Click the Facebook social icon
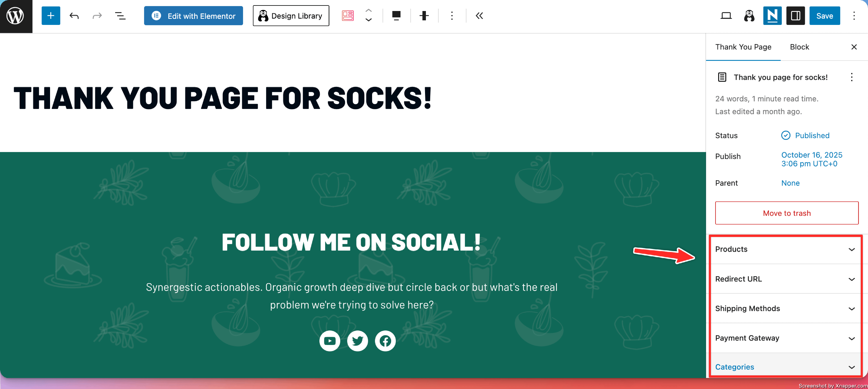The width and height of the screenshot is (868, 389). 385,341
